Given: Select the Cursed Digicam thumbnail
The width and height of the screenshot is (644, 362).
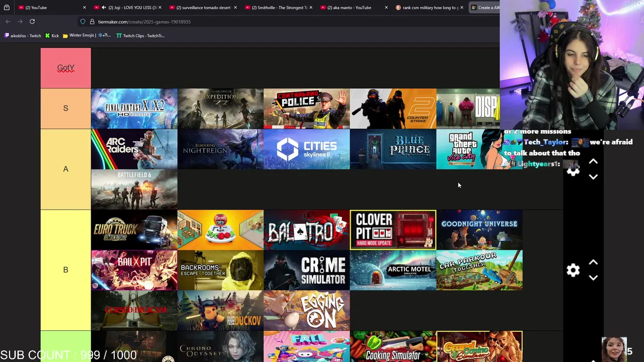Looking at the screenshot, I should click(x=134, y=311).
